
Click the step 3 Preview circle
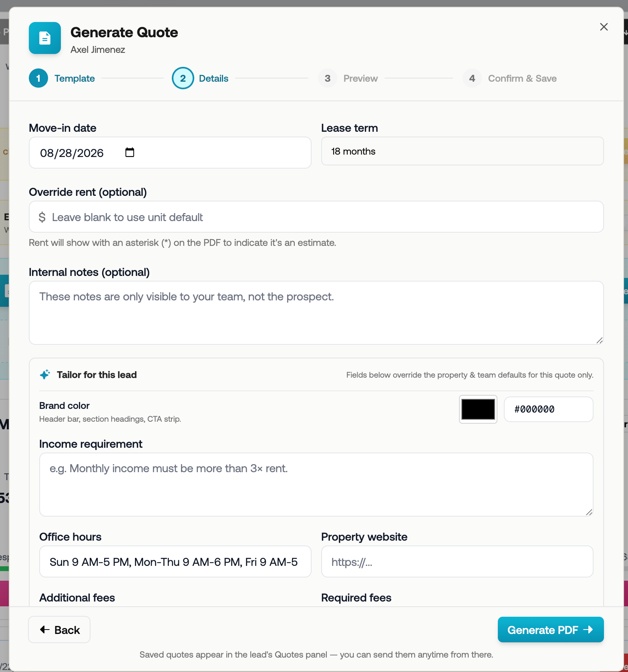[328, 78]
